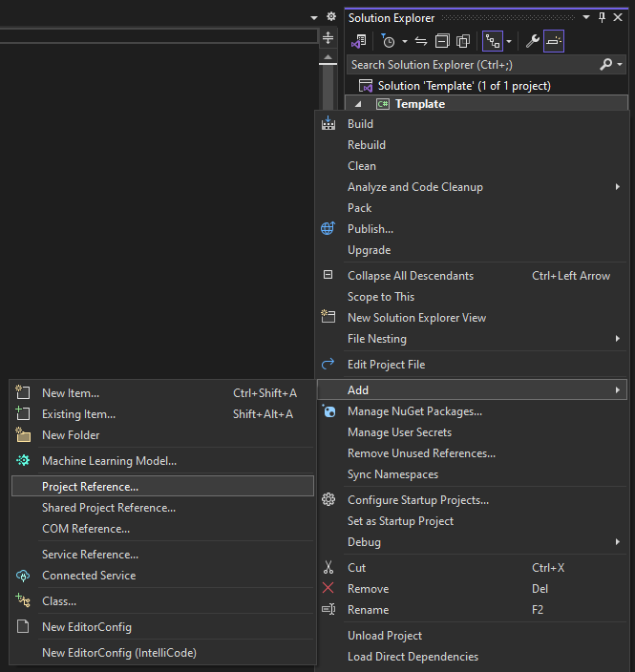Open the Solution Explorer window options dropdown arrow
The width and height of the screenshot is (635, 672).
[x=586, y=18]
